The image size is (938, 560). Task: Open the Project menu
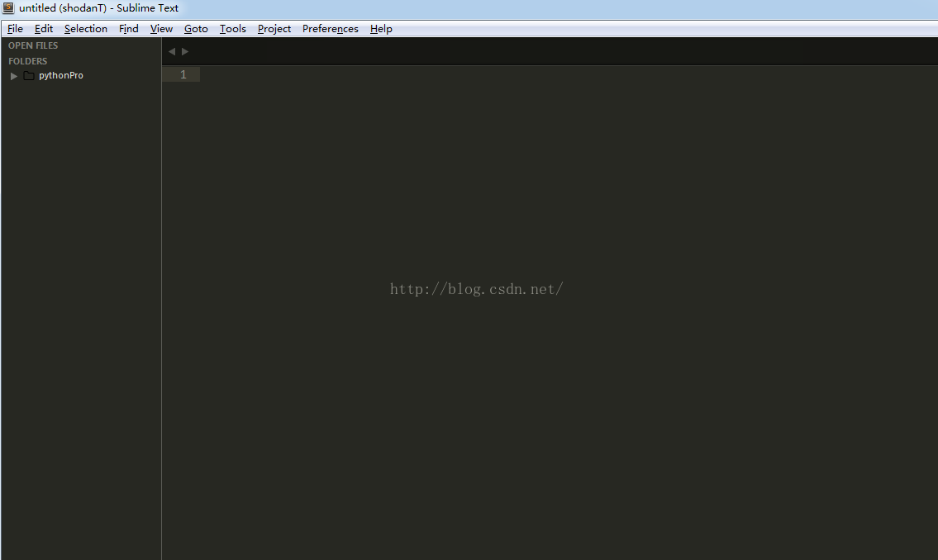tap(274, 29)
